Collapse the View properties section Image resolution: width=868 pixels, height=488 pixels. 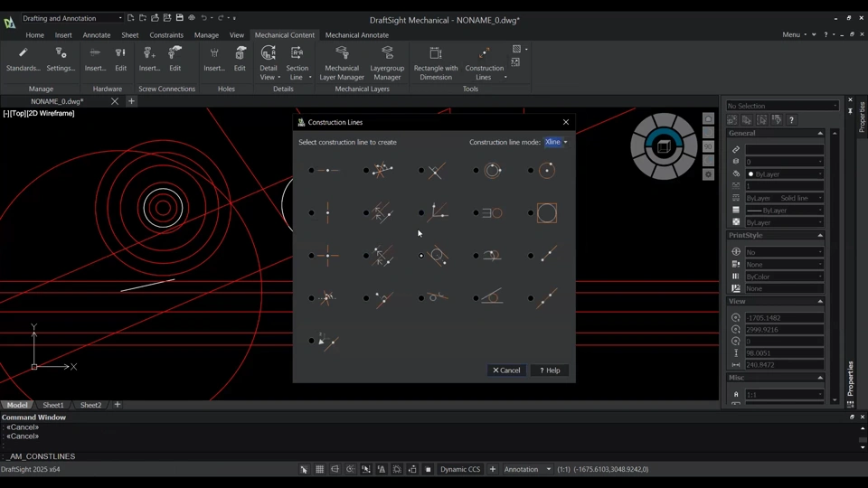tap(820, 302)
